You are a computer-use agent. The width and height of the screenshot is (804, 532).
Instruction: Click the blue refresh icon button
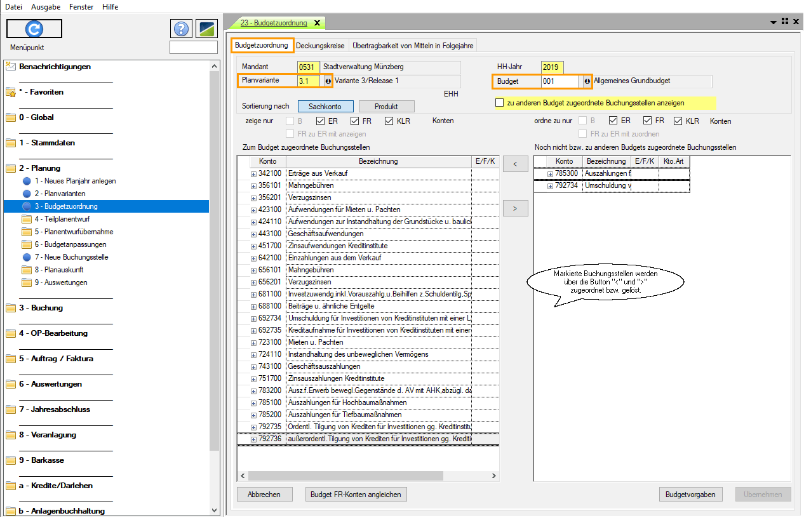(34, 29)
